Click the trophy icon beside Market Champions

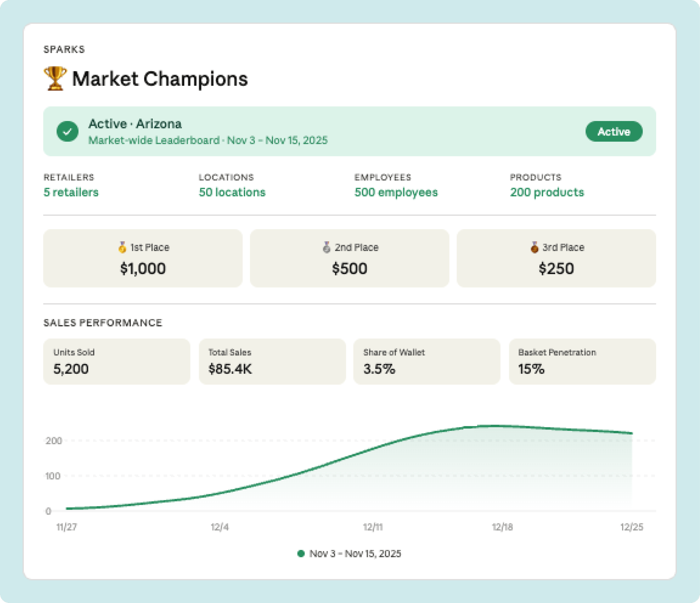coord(55,78)
